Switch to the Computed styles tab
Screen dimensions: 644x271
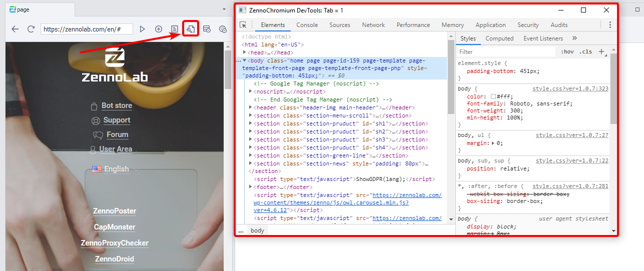499,38
